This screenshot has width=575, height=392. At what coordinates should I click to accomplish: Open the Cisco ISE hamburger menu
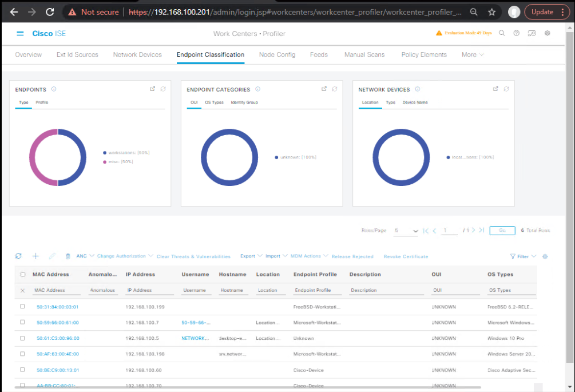pyautogui.click(x=20, y=34)
